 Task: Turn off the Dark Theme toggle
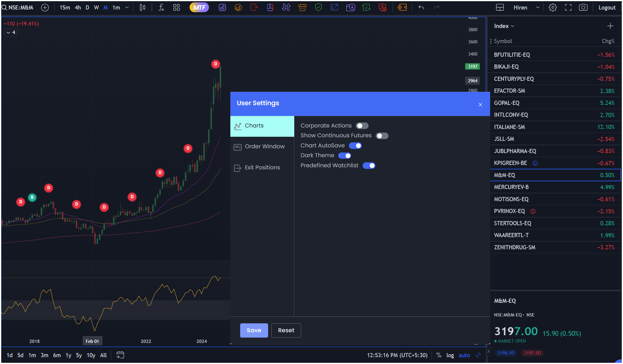[x=344, y=156]
